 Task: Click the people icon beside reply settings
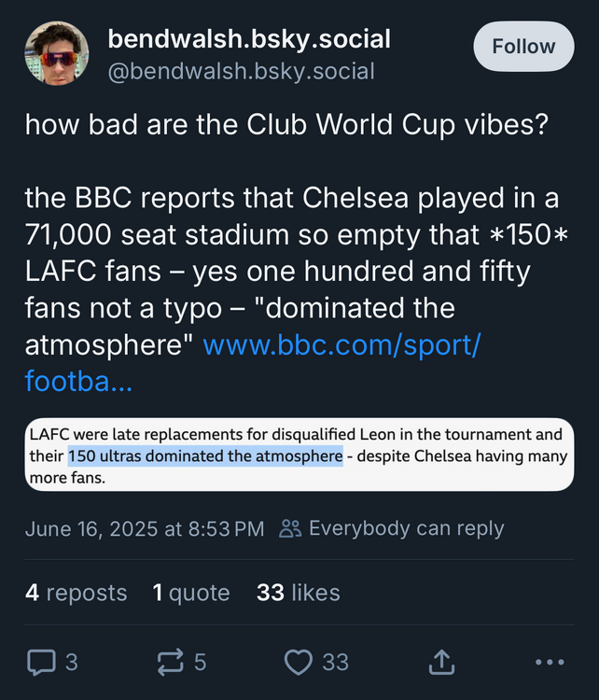point(291,528)
